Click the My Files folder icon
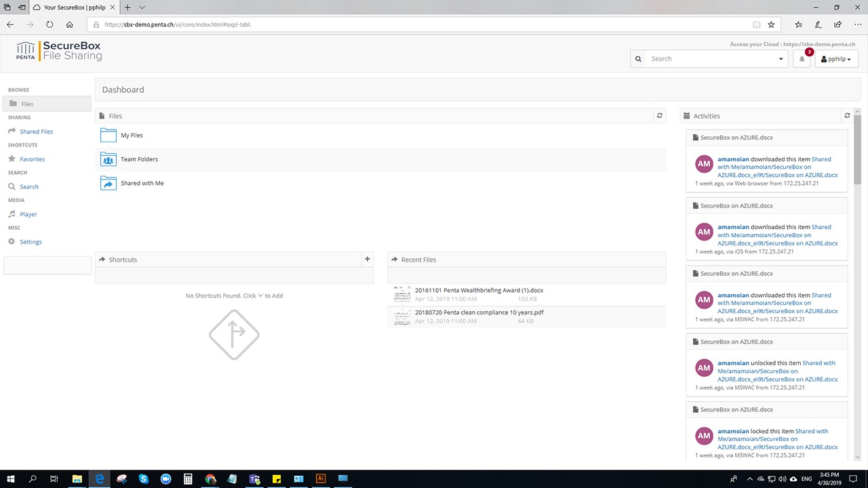868x488 pixels. (x=108, y=135)
